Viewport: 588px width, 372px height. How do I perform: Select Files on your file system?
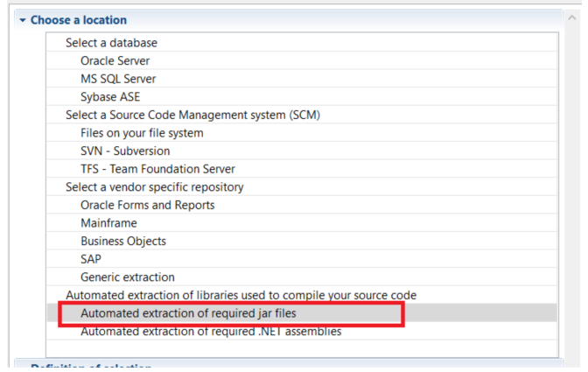click(142, 133)
